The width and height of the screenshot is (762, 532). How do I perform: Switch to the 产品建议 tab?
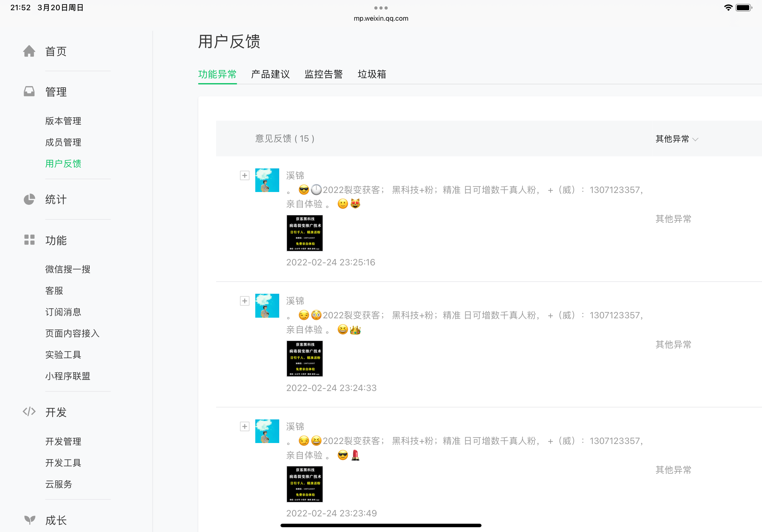pyautogui.click(x=270, y=74)
